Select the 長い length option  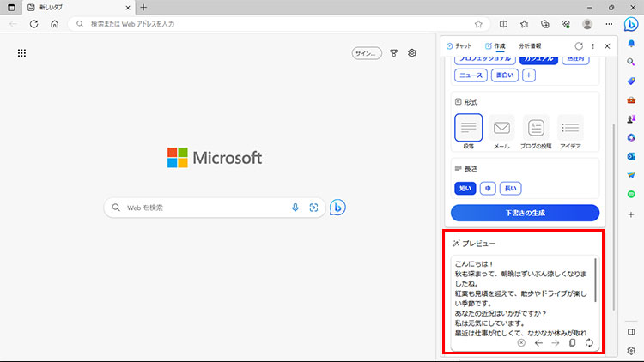[x=510, y=188]
